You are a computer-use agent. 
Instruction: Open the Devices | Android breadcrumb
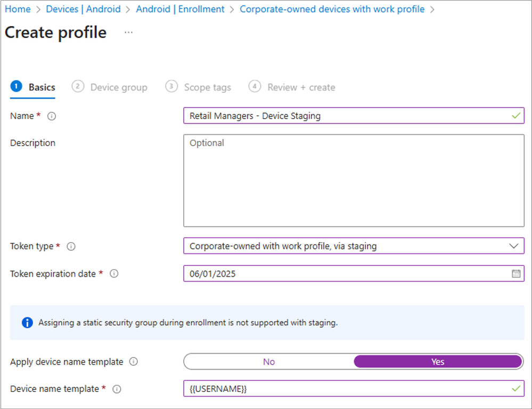point(83,9)
